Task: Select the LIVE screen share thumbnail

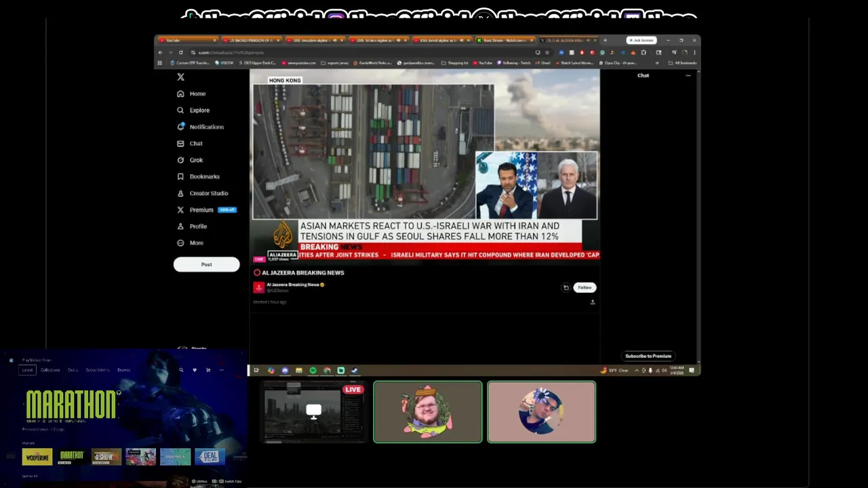Action: 314,412
